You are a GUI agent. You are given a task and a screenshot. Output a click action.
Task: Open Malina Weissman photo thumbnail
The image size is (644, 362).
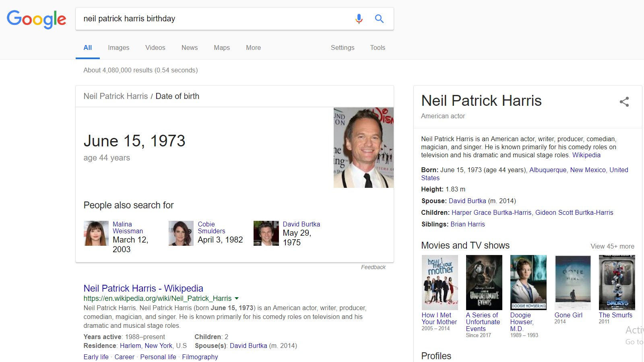(x=96, y=233)
